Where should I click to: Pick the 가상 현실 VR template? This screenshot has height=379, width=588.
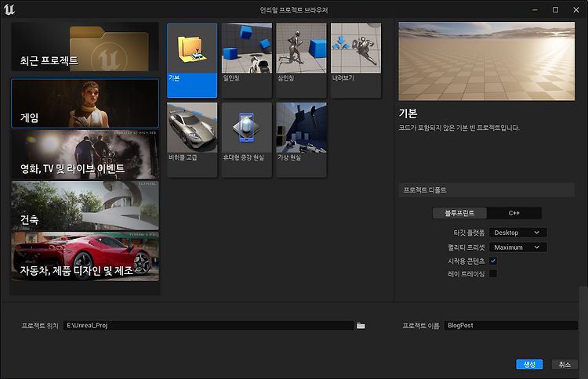pyautogui.click(x=301, y=139)
